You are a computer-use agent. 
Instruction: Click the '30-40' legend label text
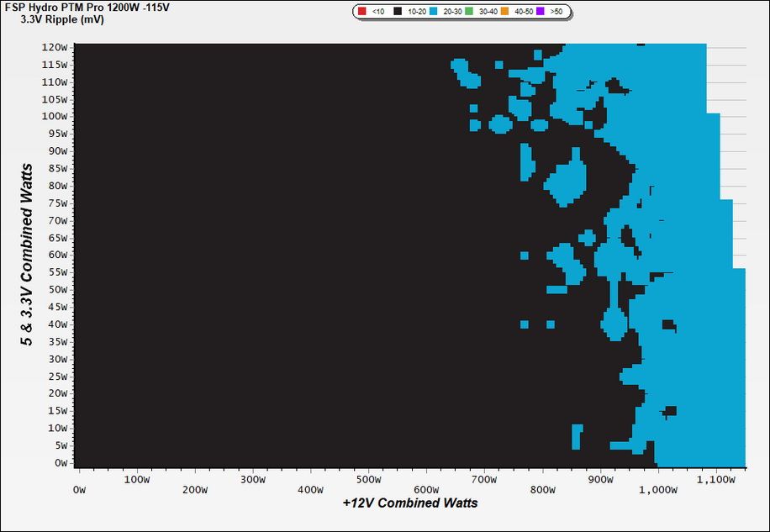[x=488, y=11]
